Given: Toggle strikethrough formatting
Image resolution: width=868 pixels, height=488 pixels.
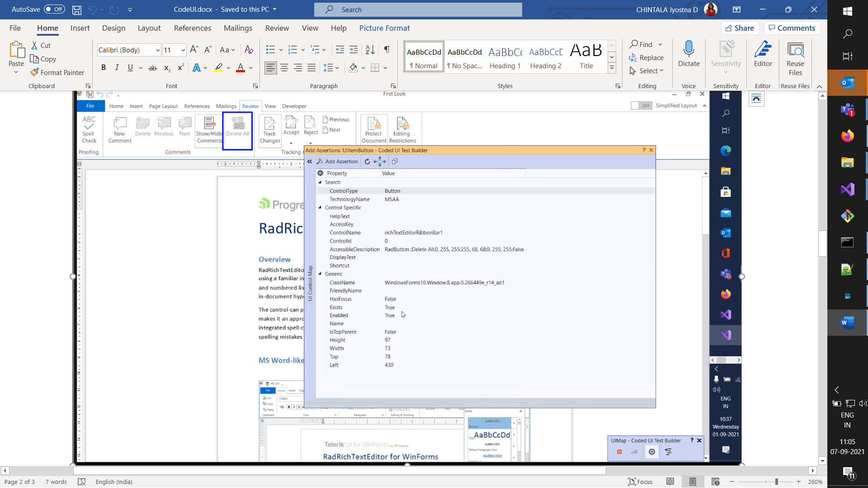Looking at the screenshot, I should click(153, 68).
